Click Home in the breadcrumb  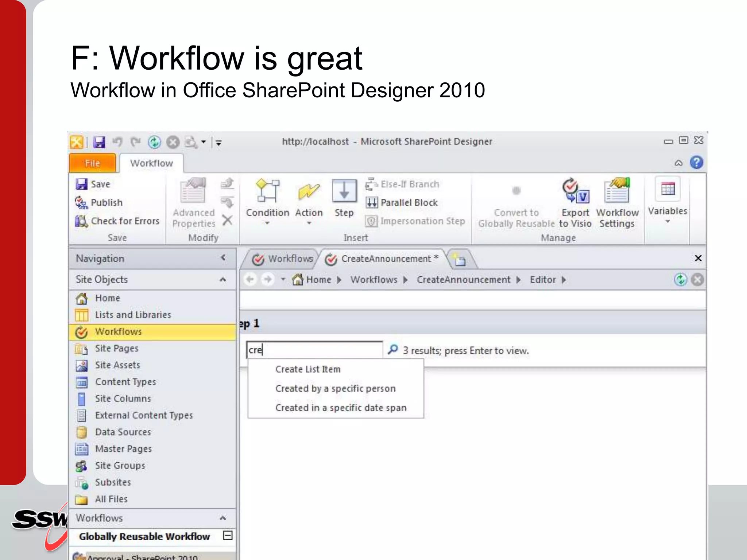pyautogui.click(x=312, y=280)
